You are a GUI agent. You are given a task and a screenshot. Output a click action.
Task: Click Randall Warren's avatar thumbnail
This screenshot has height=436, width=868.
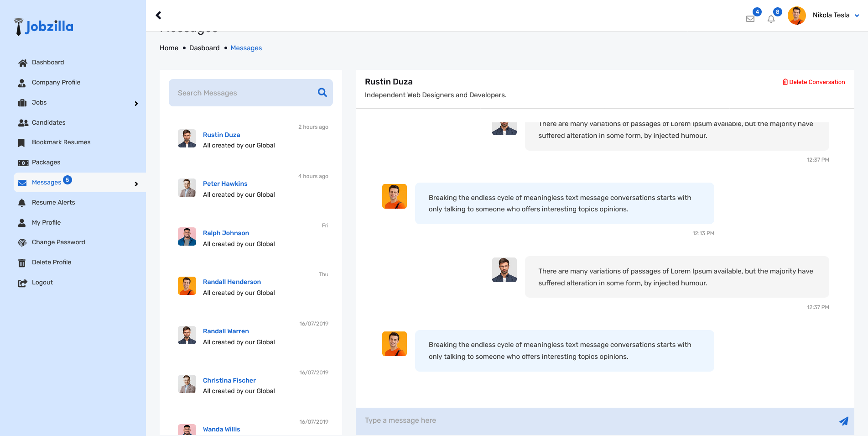187,335
